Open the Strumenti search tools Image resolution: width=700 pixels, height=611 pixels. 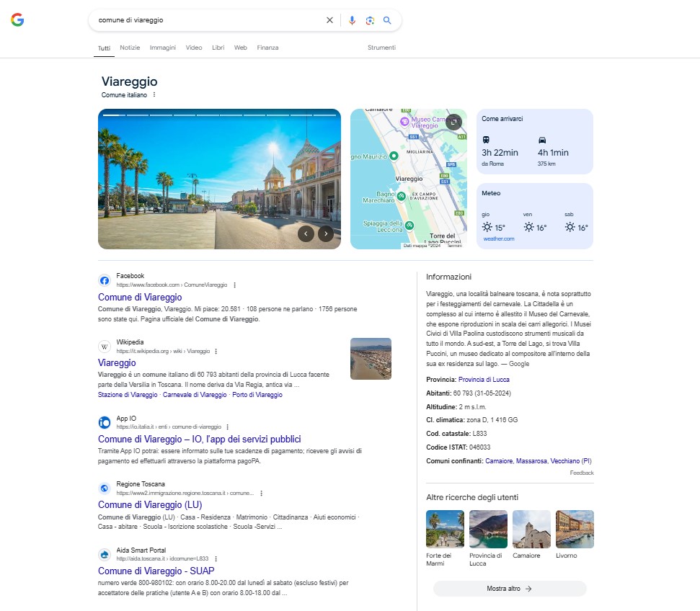coord(381,48)
